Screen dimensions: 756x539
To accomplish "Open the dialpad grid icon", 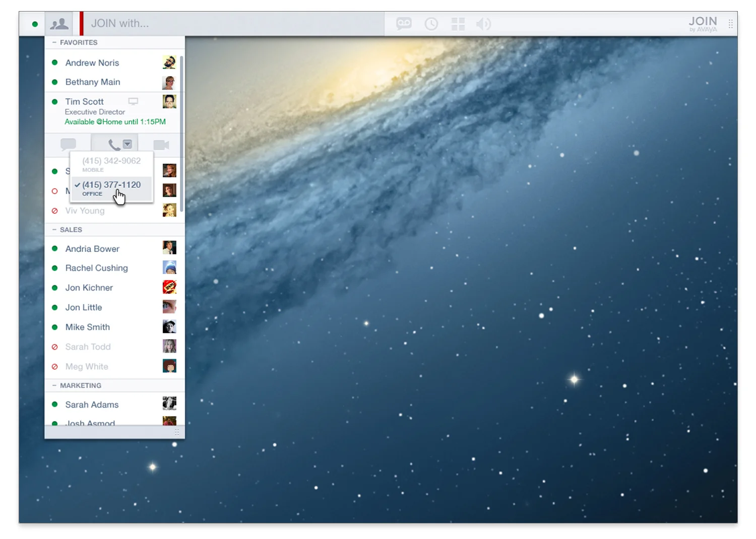I will (x=458, y=24).
